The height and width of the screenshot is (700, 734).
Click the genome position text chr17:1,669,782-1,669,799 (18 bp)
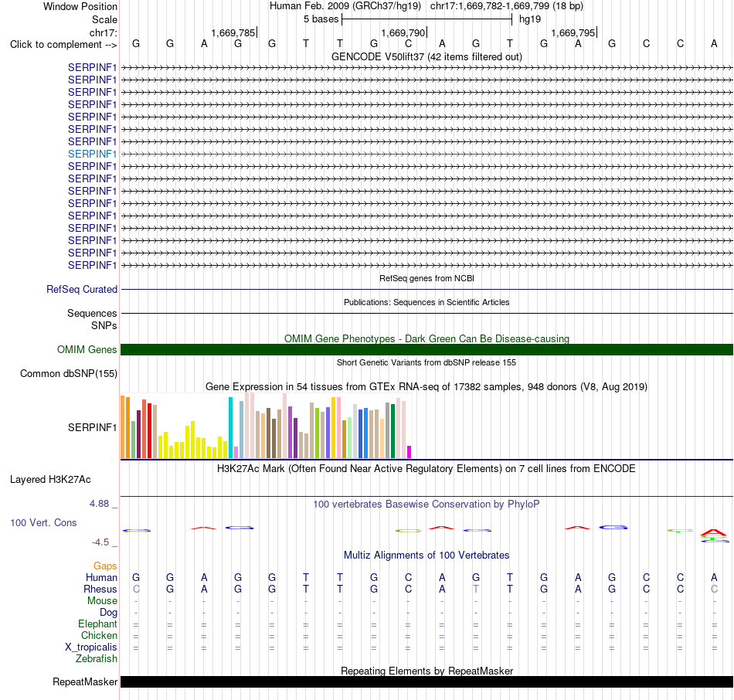pyautogui.click(x=507, y=6)
